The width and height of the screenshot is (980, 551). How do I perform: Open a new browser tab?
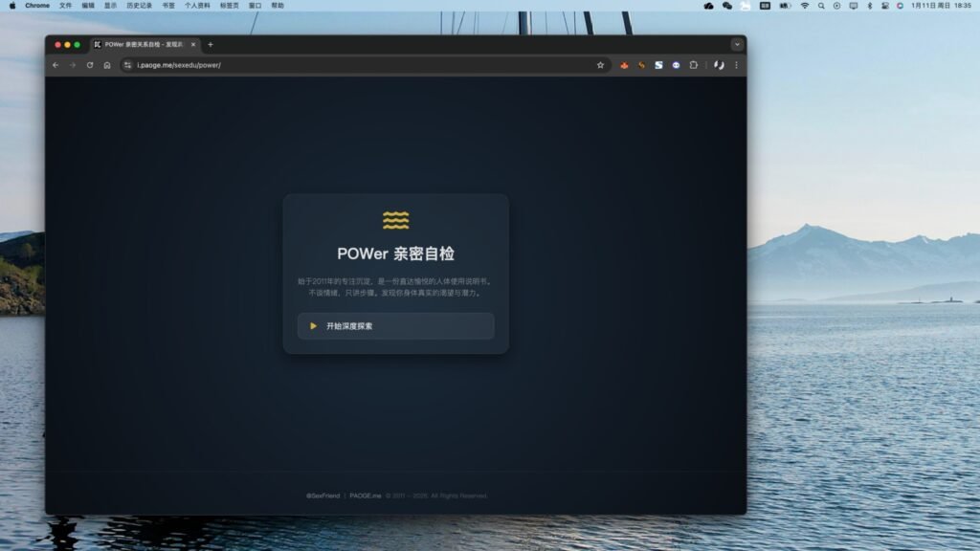click(211, 45)
